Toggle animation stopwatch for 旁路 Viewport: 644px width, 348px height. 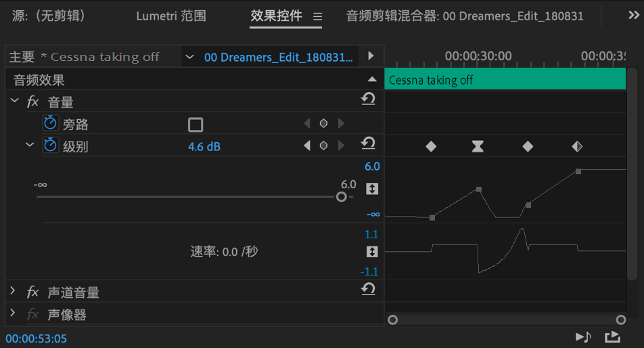pyautogui.click(x=50, y=123)
